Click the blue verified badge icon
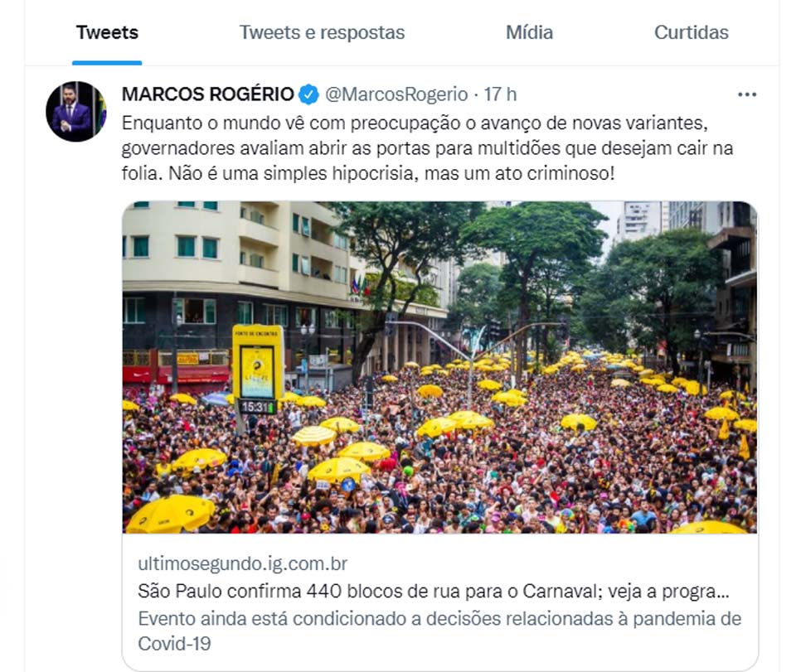796x672 pixels. tap(308, 94)
